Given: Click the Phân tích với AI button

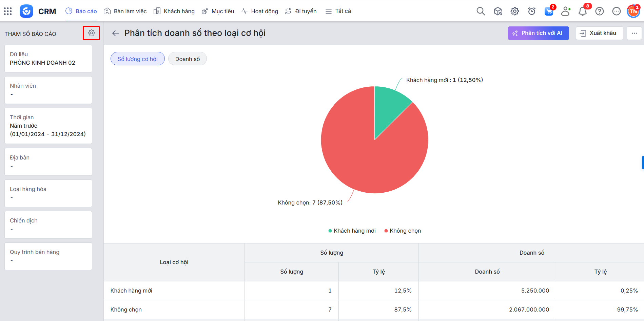Looking at the screenshot, I should click(538, 33).
